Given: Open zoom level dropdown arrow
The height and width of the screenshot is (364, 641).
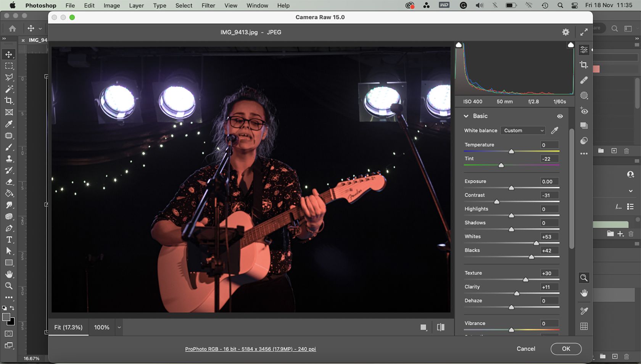Looking at the screenshot, I should pyautogui.click(x=119, y=327).
